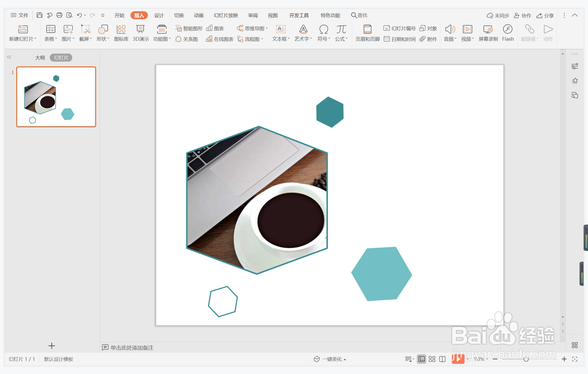Switch to reading view
Viewport: 588px width, 374px height.
[442, 359]
